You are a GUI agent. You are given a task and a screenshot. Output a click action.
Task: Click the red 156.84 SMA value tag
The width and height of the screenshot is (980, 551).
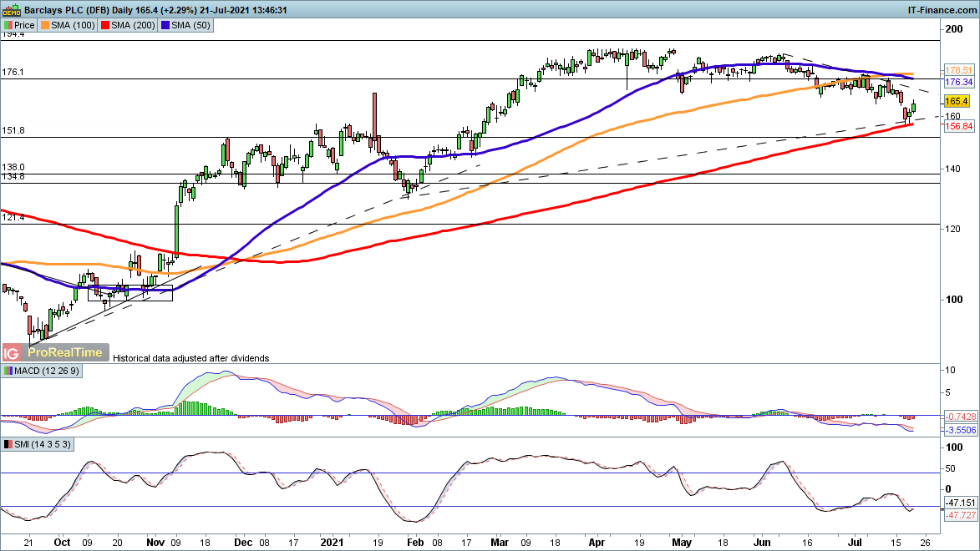(x=958, y=126)
